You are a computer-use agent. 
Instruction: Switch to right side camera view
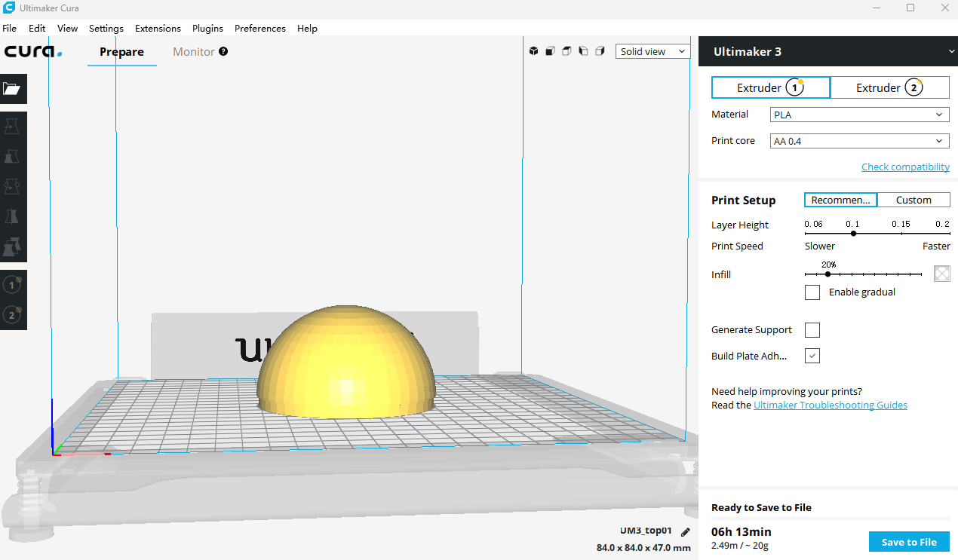600,51
